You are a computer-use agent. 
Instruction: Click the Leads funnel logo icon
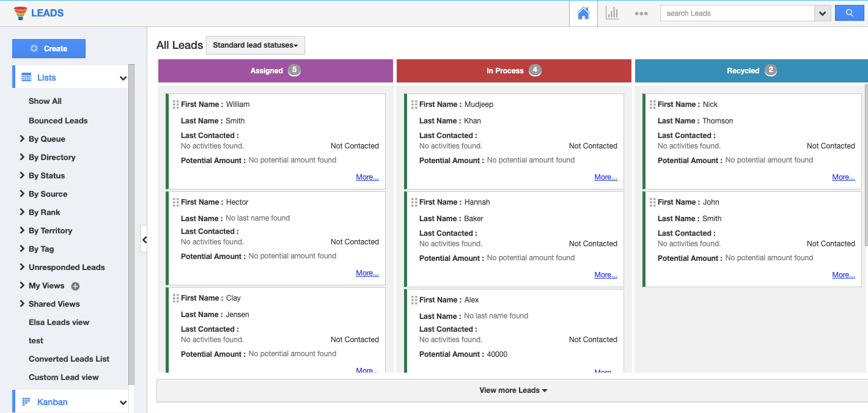(x=20, y=13)
